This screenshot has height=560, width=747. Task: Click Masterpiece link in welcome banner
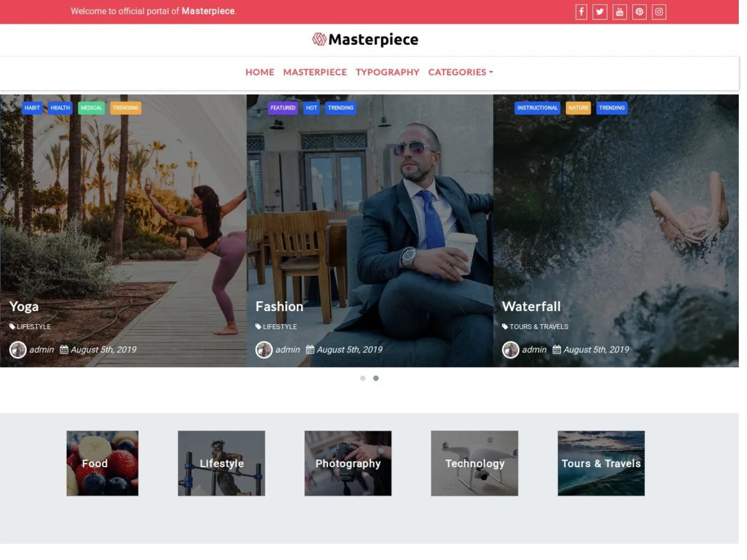(x=209, y=11)
